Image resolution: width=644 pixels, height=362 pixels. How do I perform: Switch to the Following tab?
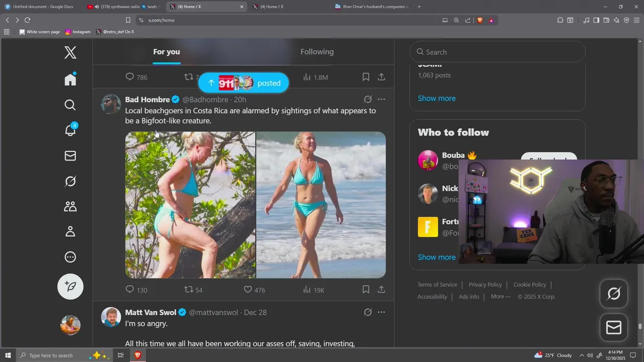coord(317,52)
